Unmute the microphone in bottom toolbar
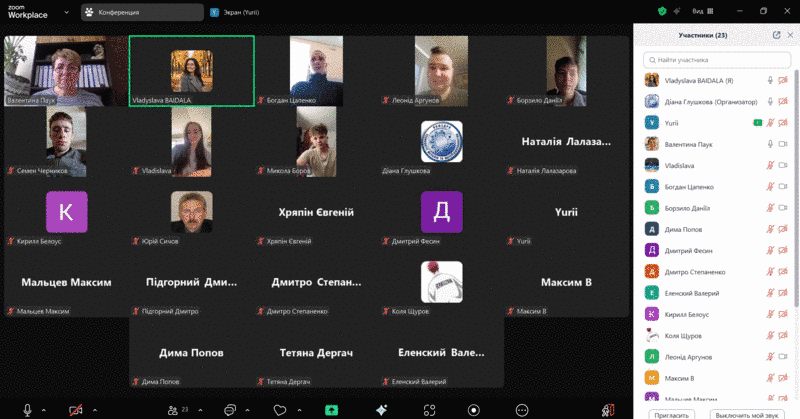 click(x=27, y=410)
